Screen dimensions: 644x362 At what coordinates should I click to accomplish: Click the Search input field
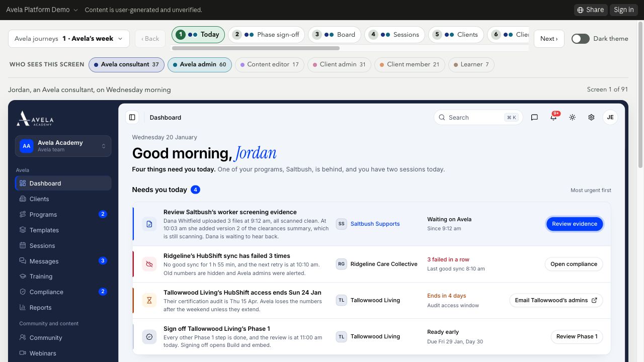[x=478, y=117]
